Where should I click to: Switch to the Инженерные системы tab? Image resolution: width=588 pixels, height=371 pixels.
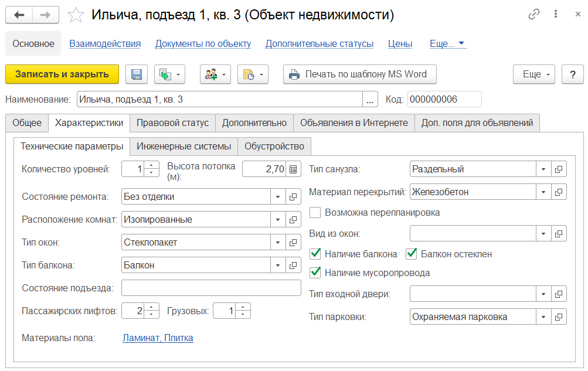pyautogui.click(x=183, y=146)
